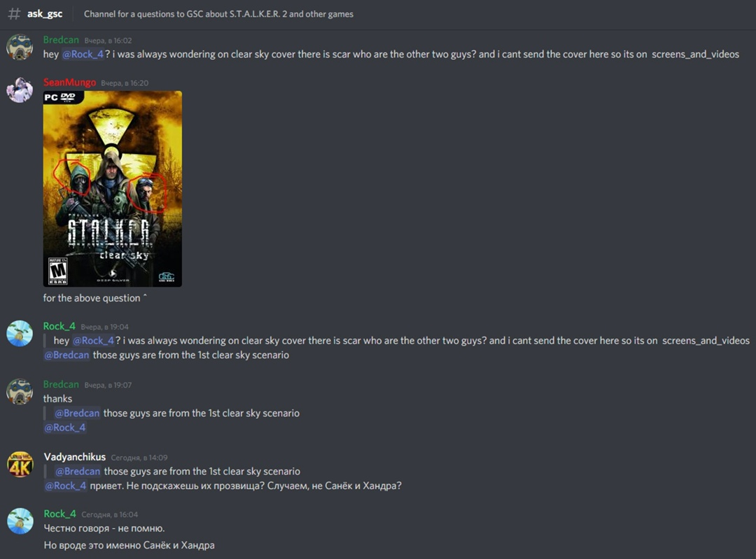The image size is (756, 559).
Task: Click the @Rock_4 mention in Vadyanchikus's Russian message
Action: click(66, 486)
